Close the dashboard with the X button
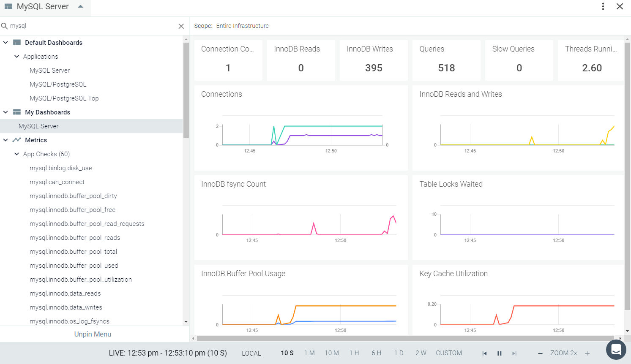This screenshot has height=364, width=631. pyautogui.click(x=620, y=6)
